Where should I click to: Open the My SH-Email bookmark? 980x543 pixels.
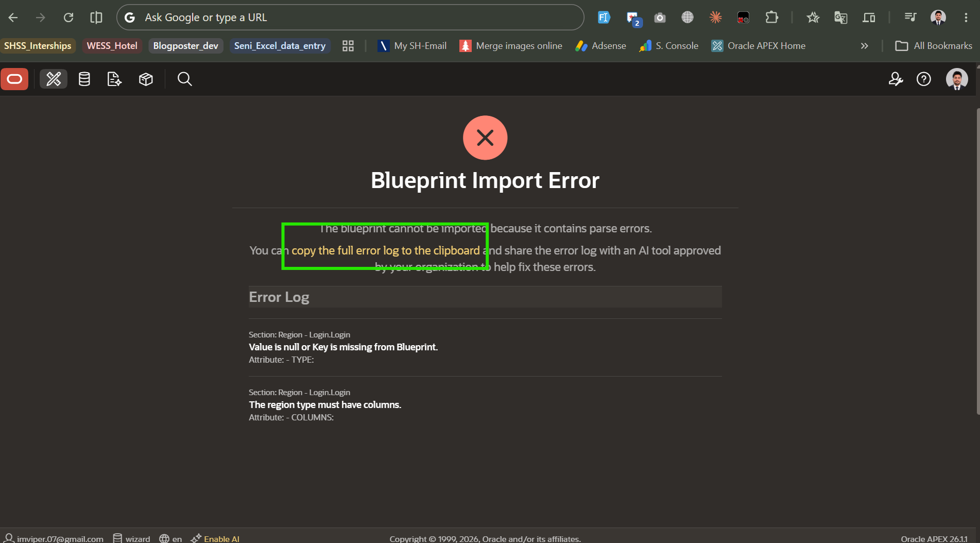pos(412,46)
